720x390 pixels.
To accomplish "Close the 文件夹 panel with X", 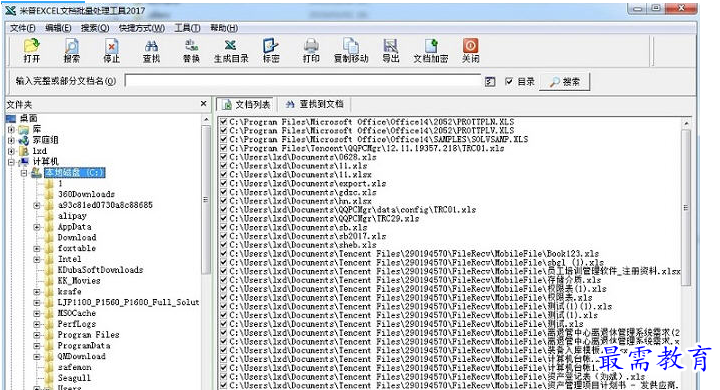I will point(203,104).
